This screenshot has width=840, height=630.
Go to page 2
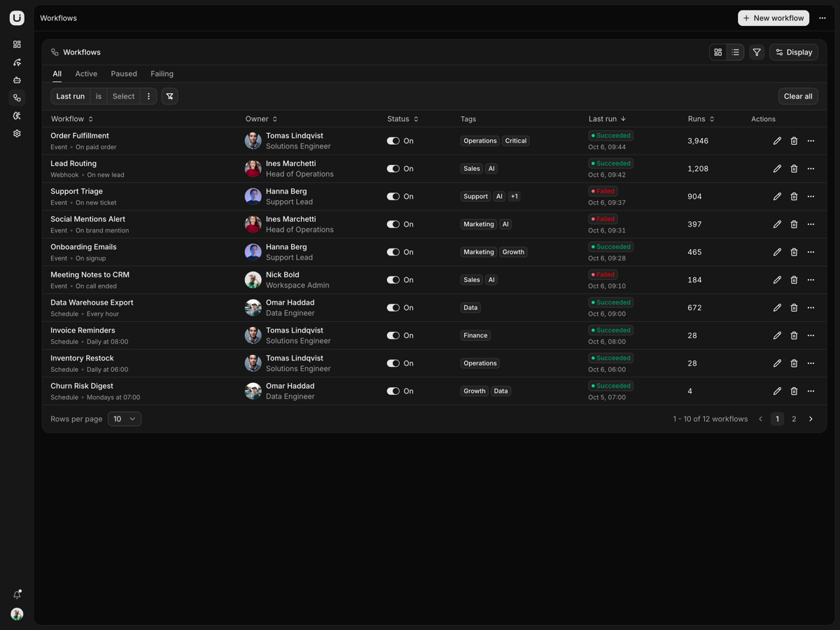tap(794, 419)
